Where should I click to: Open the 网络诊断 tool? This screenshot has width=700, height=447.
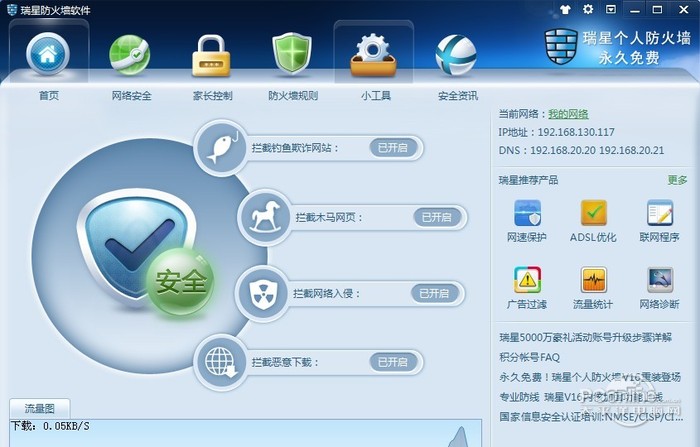click(660, 280)
